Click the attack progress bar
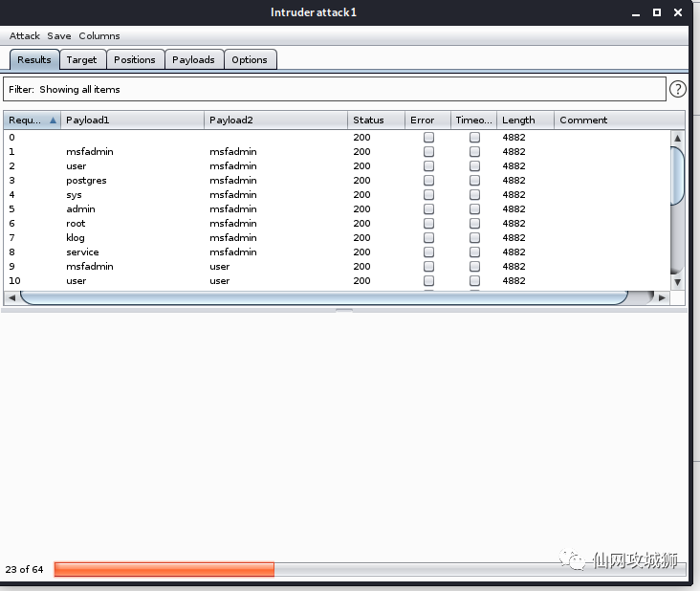The width and height of the screenshot is (700, 591). pos(370,570)
